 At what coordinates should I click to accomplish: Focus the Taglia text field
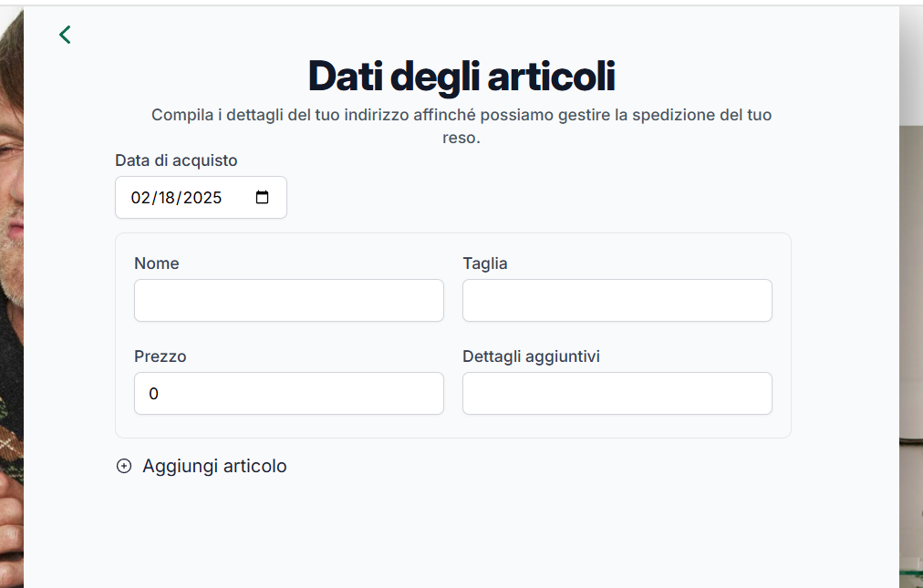tap(617, 300)
